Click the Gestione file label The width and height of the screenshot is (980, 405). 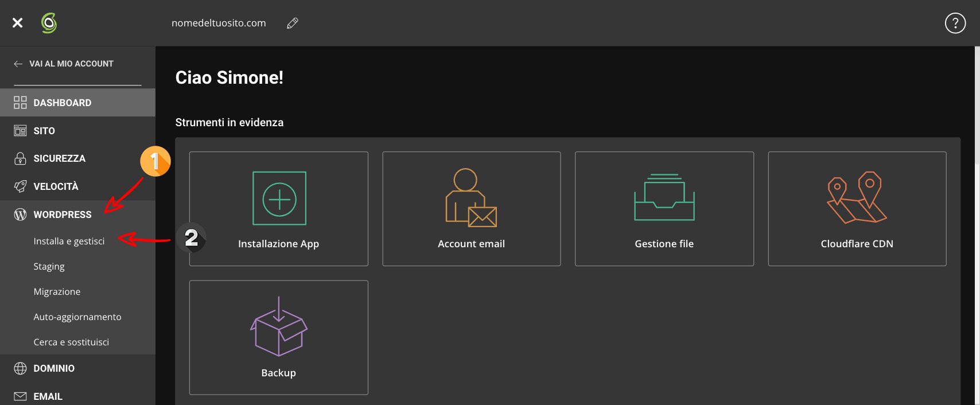point(664,244)
